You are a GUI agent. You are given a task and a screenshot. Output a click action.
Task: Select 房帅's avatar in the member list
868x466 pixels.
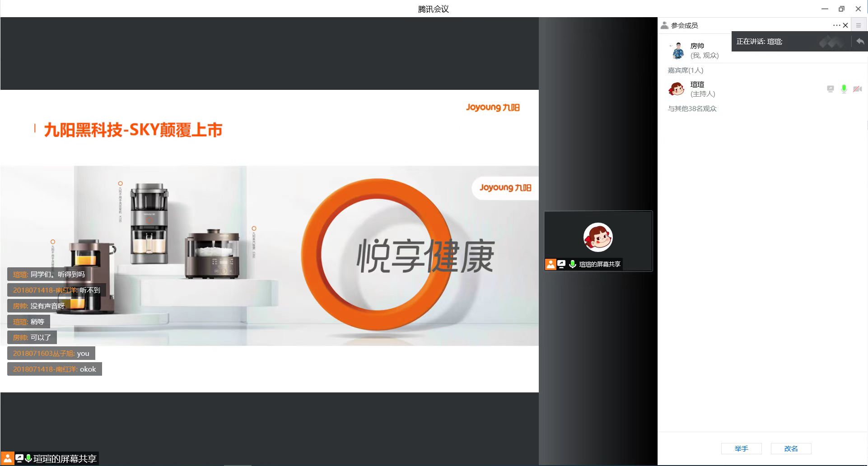pyautogui.click(x=677, y=51)
